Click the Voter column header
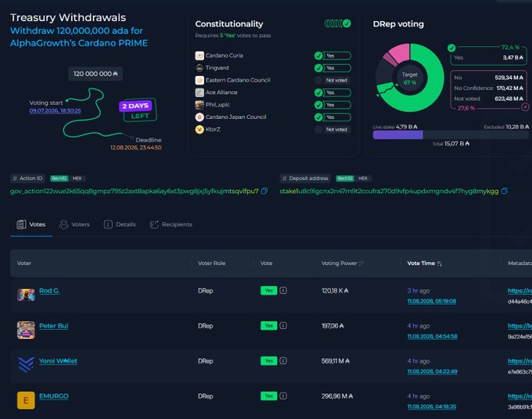The image size is (532, 419). (24, 263)
